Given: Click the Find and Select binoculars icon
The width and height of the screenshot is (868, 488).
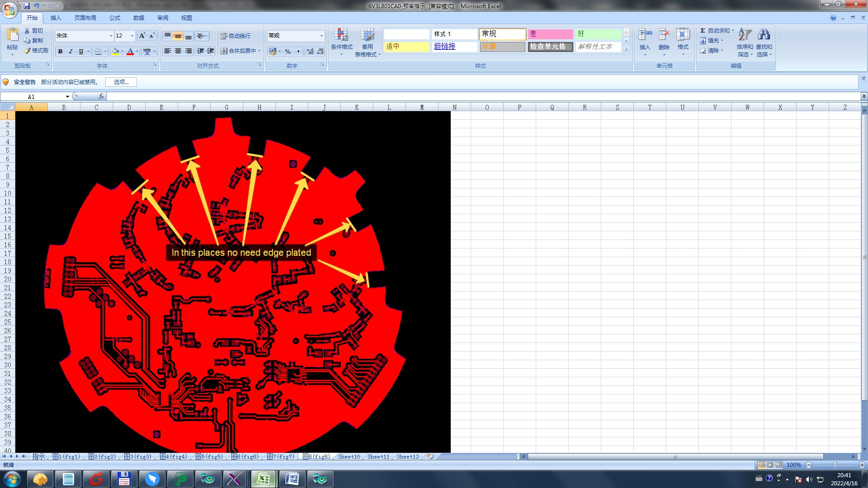Looking at the screenshot, I should click(x=764, y=35).
